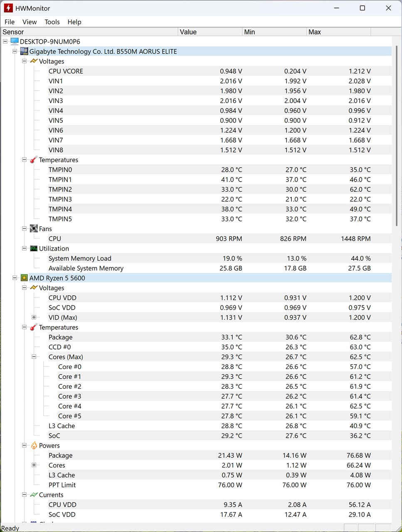Click the Utilization monitor icon

point(34,249)
